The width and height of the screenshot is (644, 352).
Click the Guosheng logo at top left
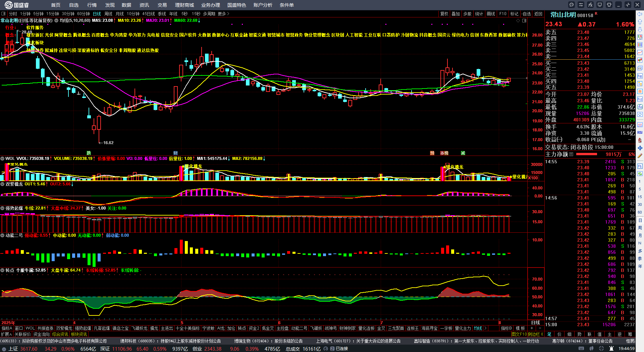[17, 5]
